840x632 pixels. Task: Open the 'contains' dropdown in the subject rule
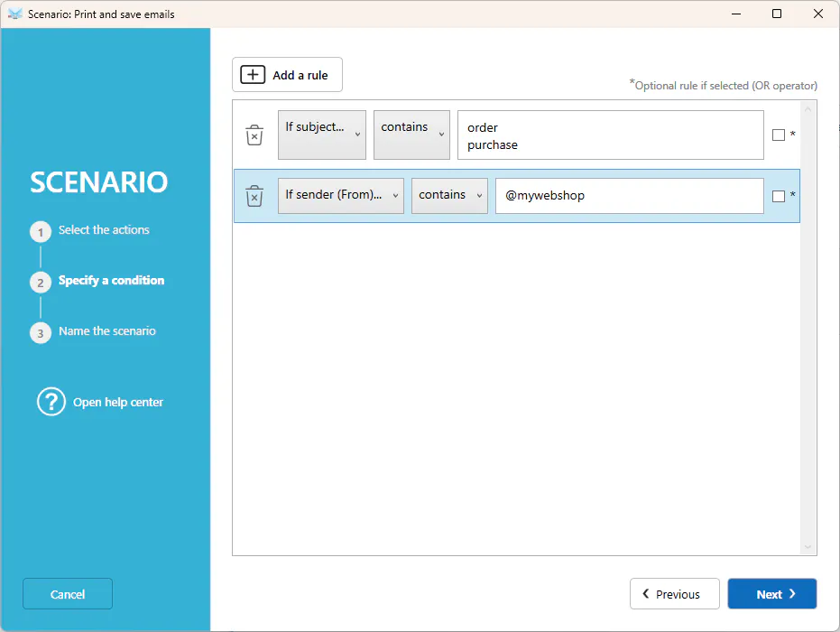pos(411,135)
